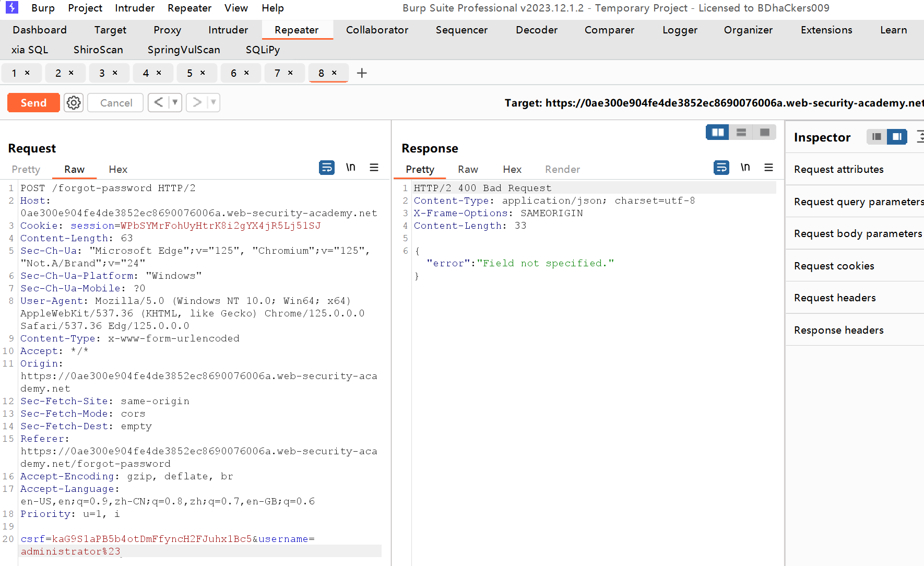This screenshot has width=924, height=566.
Task: Click the back arrow to view previous request
Action: point(160,102)
